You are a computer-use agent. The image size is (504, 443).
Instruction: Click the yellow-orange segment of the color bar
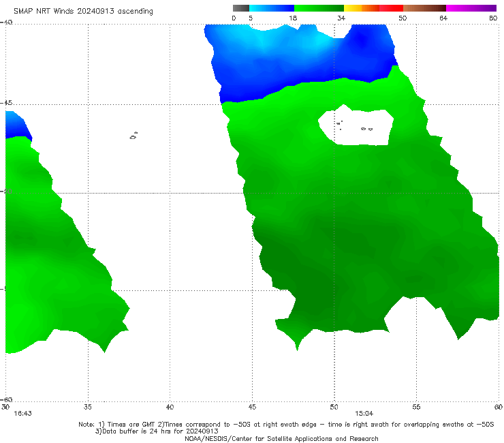[x=362, y=8]
